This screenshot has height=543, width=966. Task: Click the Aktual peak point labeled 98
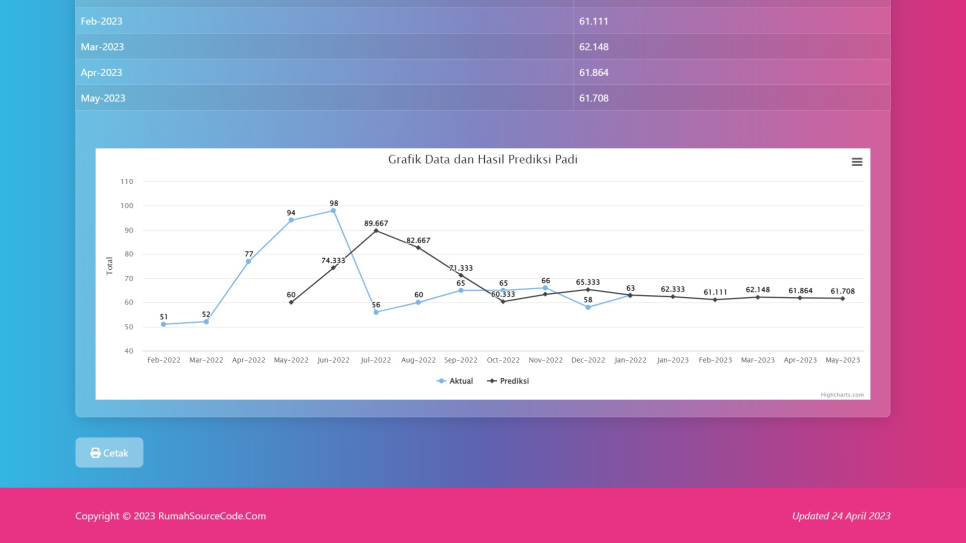click(x=334, y=211)
